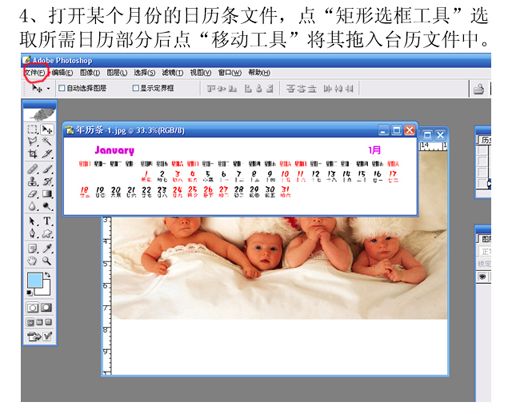Select the Move tool in toolbox
520x414 pixels.
[47, 129]
